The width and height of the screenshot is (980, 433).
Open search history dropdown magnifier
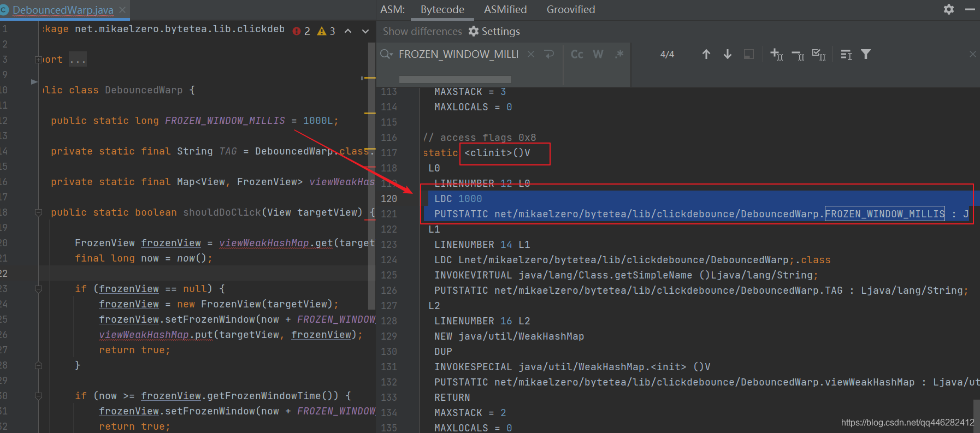[387, 54]
